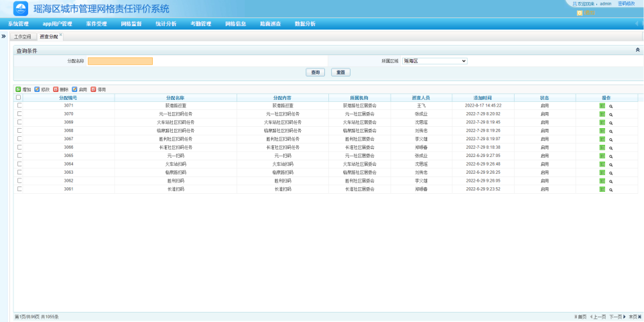Viewport: 644px width, 322px height.
Task: Click the red 删除 (delete) toolbar icon
Action: coord(56,89)
